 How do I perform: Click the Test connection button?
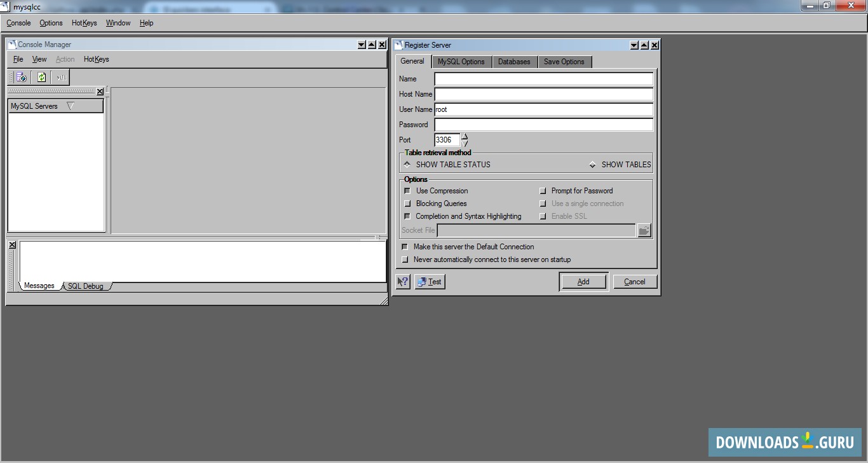(430, 282)
